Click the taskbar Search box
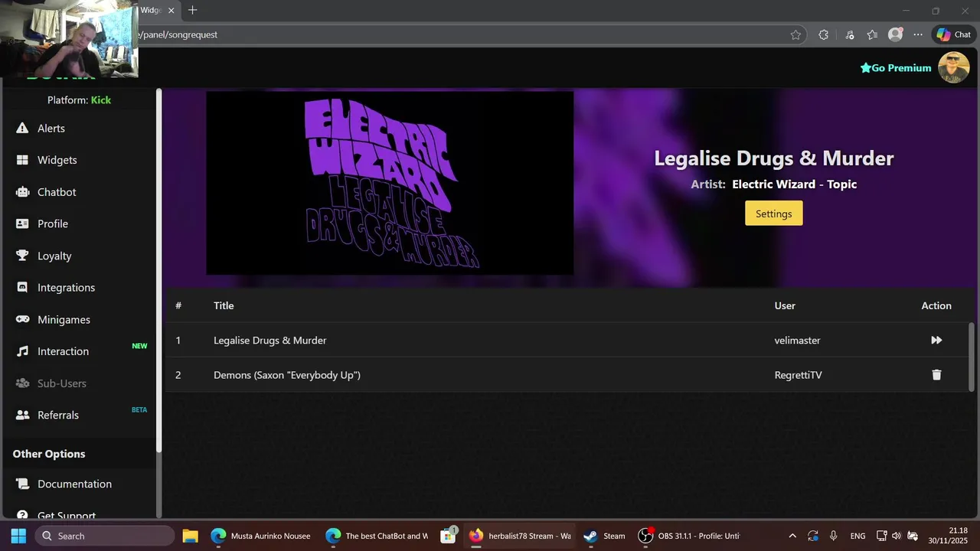980x551 pixels. (105, 536)
